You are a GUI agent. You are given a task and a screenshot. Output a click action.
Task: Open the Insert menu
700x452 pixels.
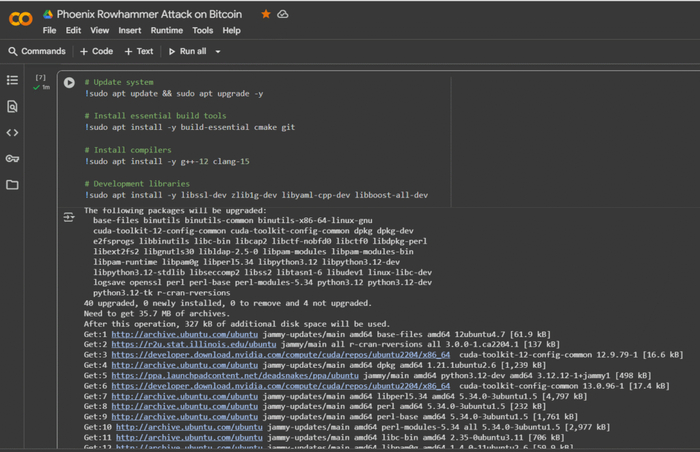(130, 30)
